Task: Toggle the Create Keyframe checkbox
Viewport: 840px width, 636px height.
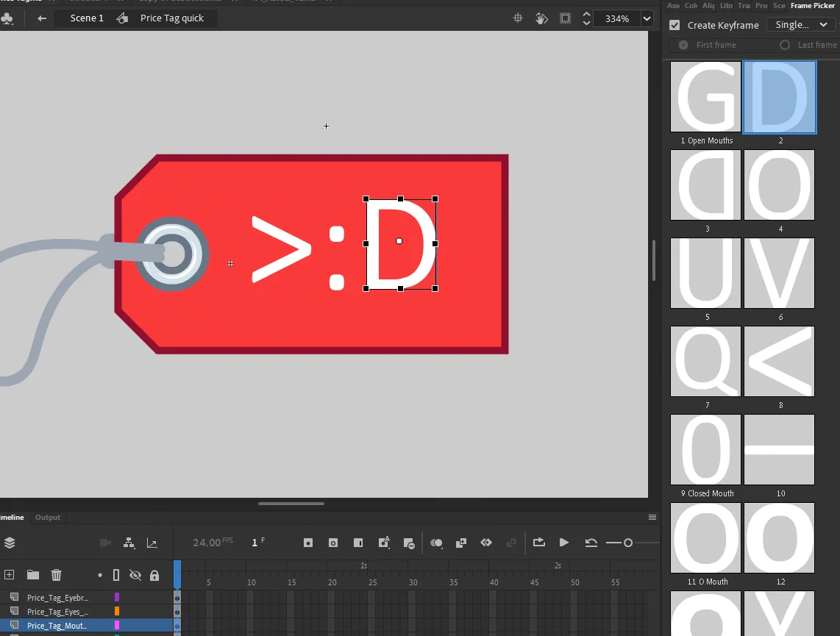Action: pos(675,25)
